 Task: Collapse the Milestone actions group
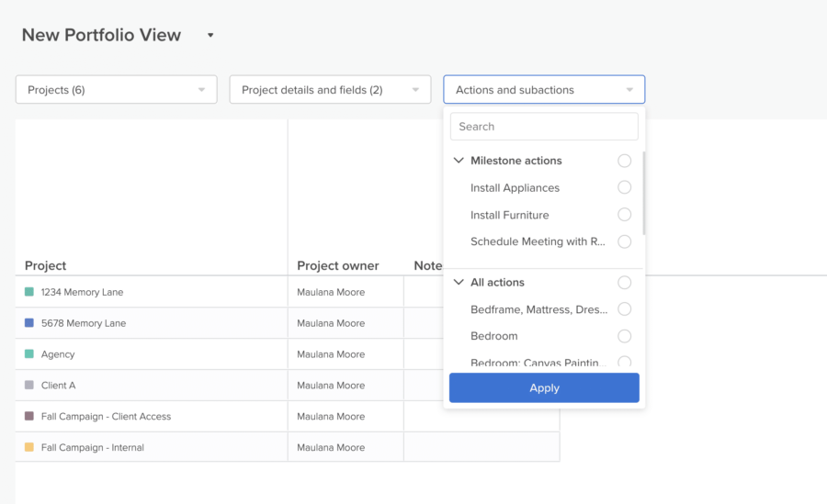(x=459, y=161)
